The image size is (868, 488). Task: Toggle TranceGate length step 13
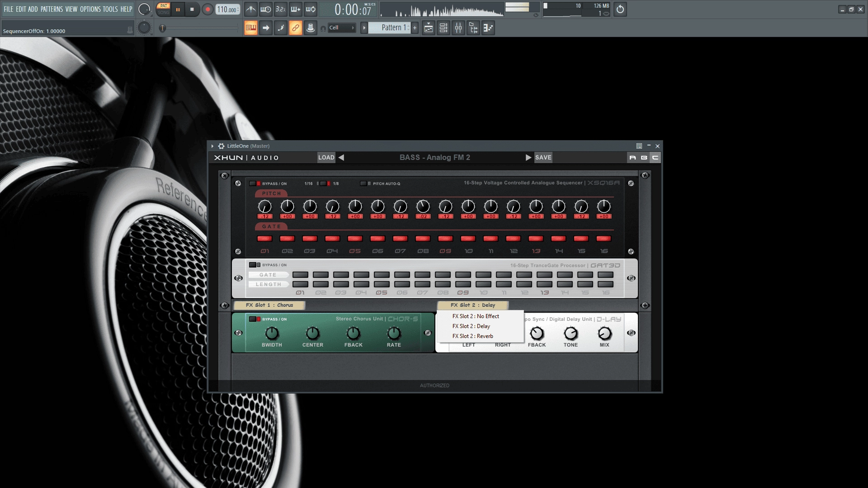pyautogui.click(x=544, y=284)
